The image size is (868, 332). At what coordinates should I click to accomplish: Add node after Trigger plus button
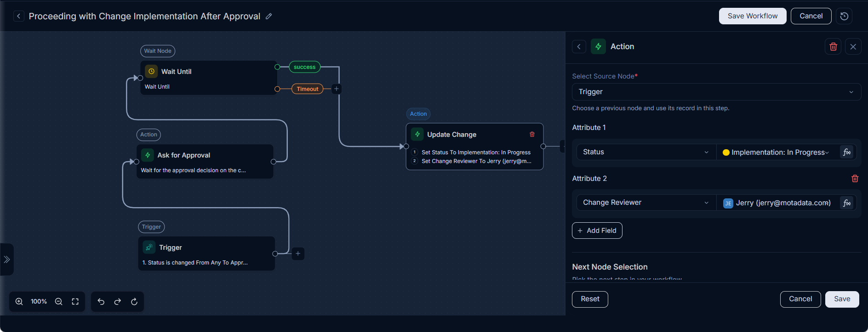point(298,253)
